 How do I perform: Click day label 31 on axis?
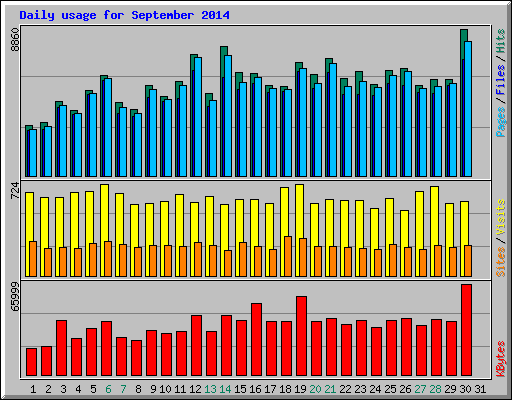pyautogui.click(x=480, y=389)
